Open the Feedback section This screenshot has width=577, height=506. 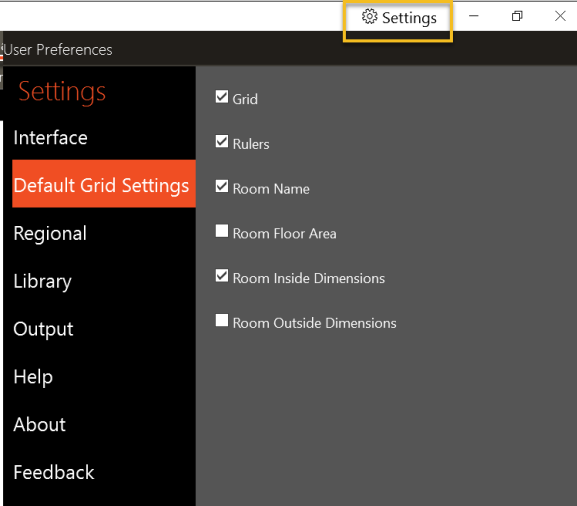tap(54, 472)
